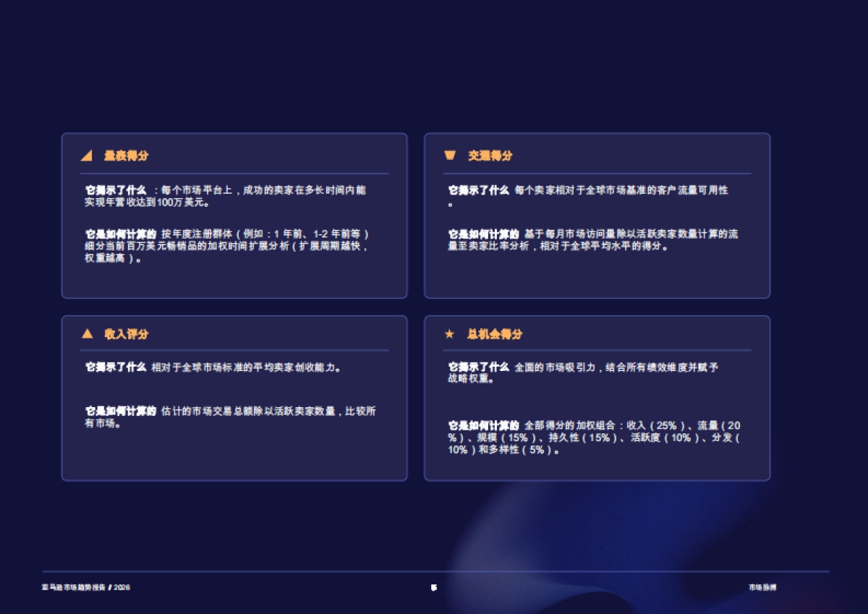Click 它是如何计算的 label in the 量表得分 card
868x614 pixels.
[121, 234]
